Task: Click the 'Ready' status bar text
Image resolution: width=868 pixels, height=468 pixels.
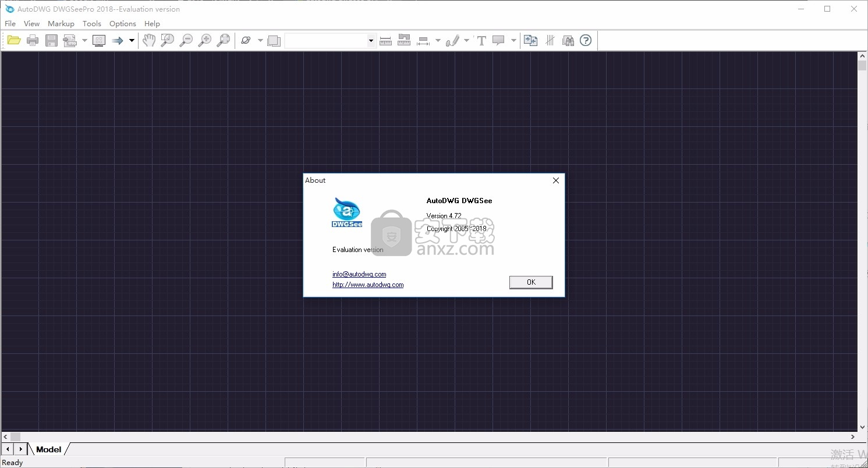Action: point(13,463)
